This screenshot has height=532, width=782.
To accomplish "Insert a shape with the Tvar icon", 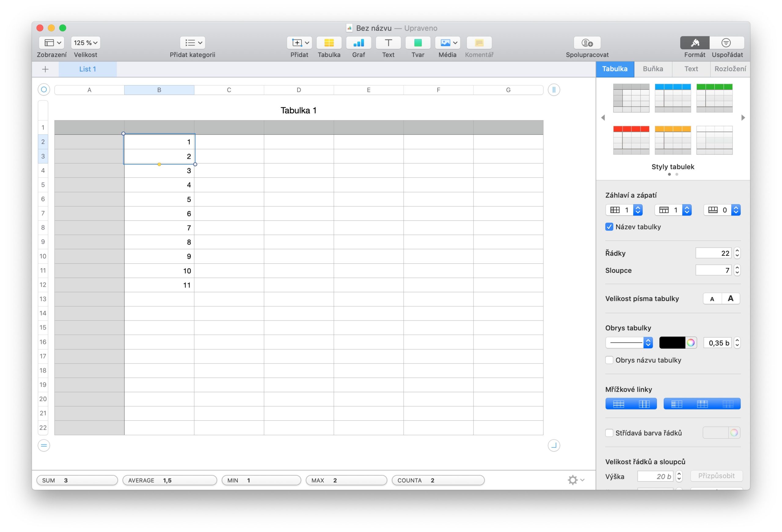I will click(x=418, y=43).
